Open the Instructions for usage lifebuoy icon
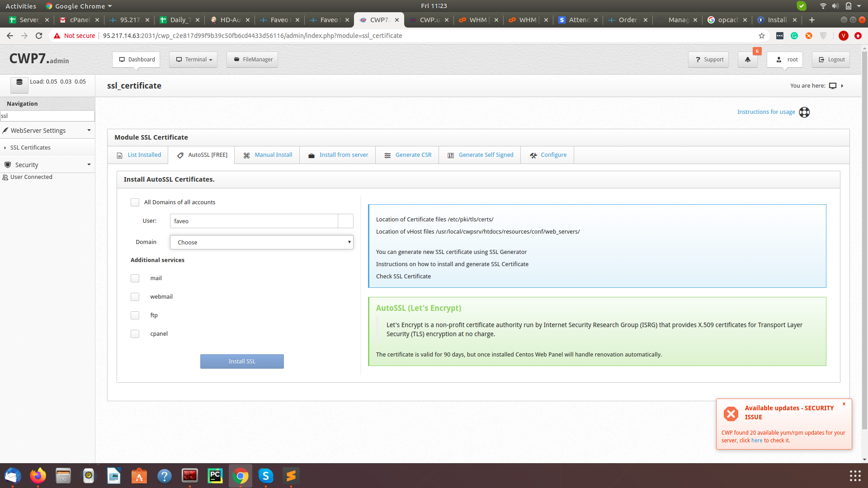Image resolution: width=868 pixels, height=488 pixels. pyautogui.click(x=804, y=112)
